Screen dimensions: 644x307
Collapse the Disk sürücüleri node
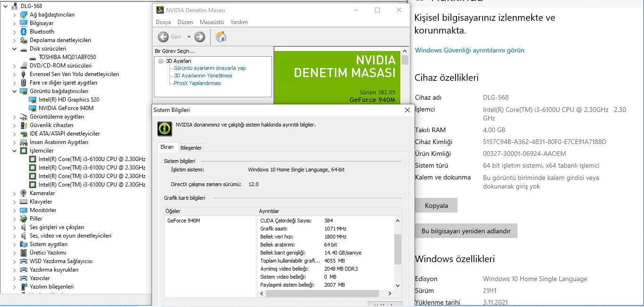15,49
